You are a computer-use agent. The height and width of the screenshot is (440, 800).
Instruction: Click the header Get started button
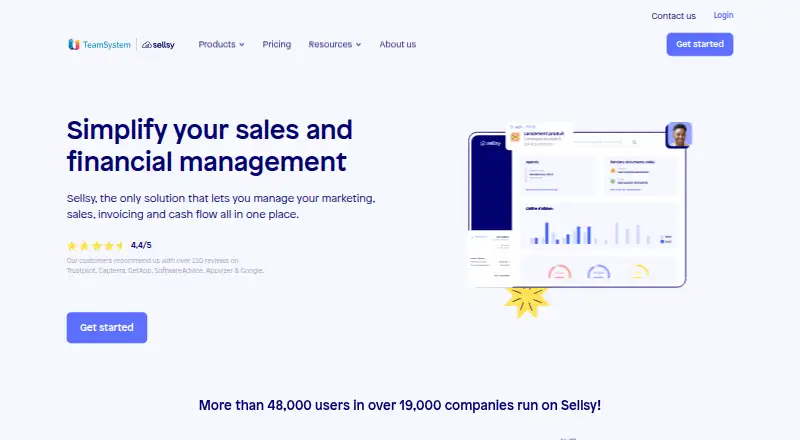click(x=699, y=44)
